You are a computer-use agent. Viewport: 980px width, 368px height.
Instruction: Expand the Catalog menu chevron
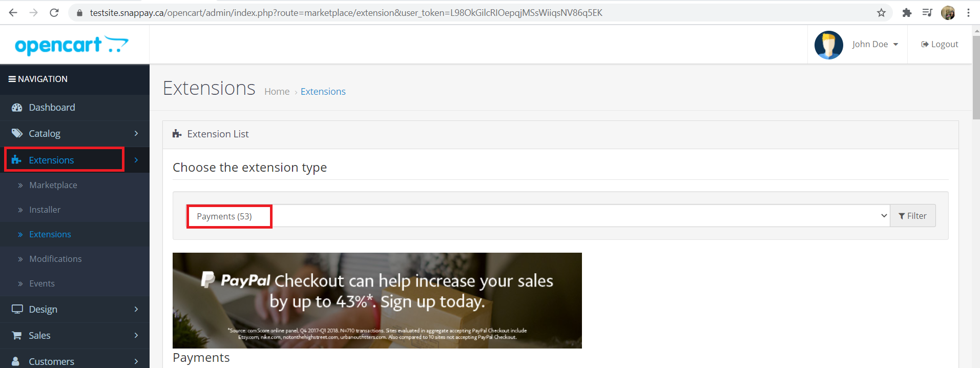click(136, 133)
